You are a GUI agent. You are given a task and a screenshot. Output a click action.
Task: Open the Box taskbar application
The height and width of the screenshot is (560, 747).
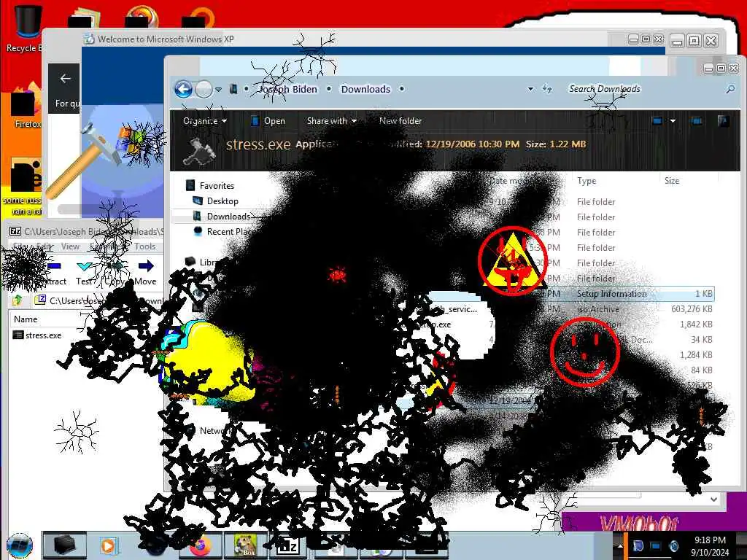(x=245, y=545)
